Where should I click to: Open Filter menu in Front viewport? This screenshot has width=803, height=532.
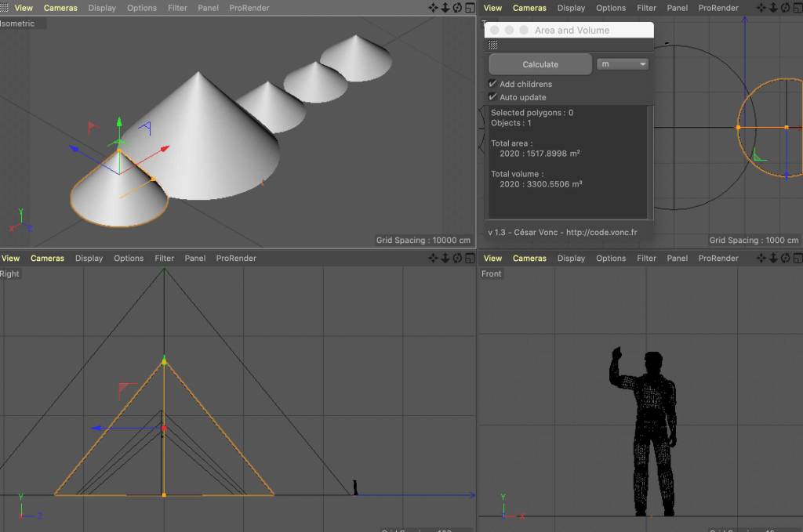[x=646, y=259]
